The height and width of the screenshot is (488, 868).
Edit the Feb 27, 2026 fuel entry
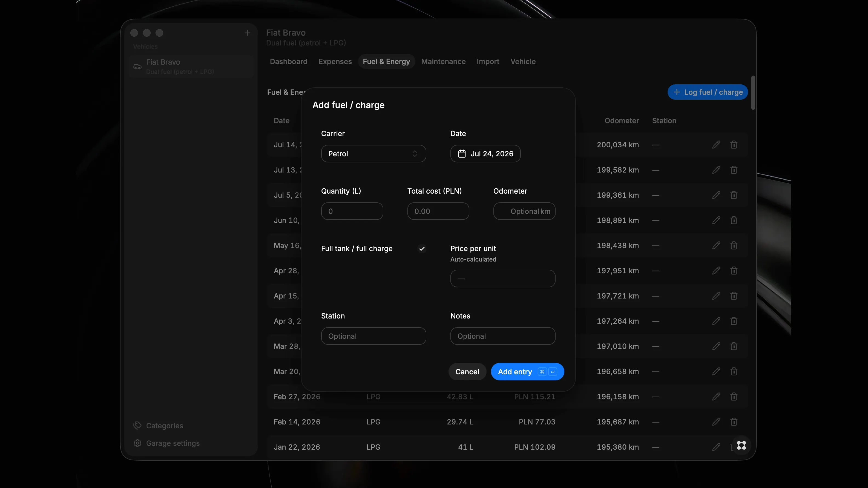coord(716,397)
